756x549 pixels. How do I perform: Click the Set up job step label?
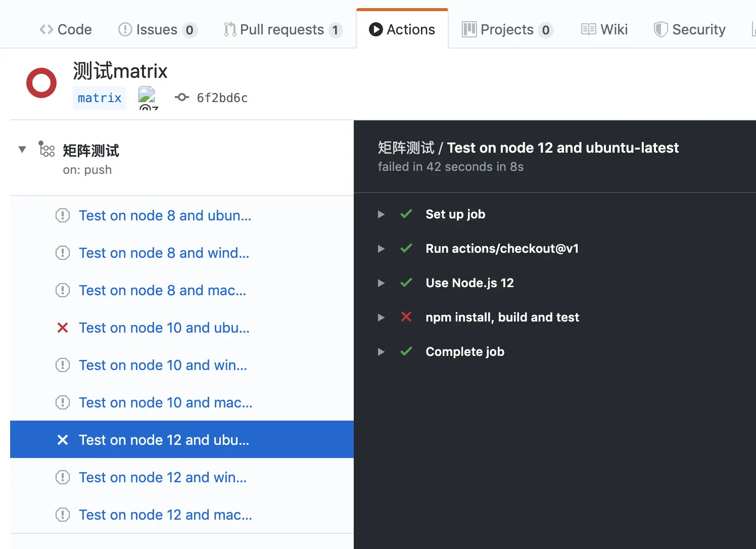point(455,214)
